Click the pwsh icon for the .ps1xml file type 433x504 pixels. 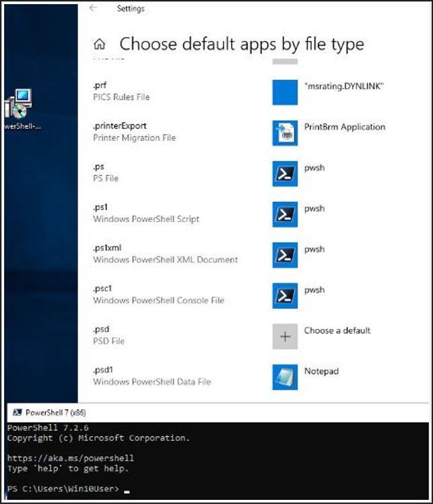(285, 255)
